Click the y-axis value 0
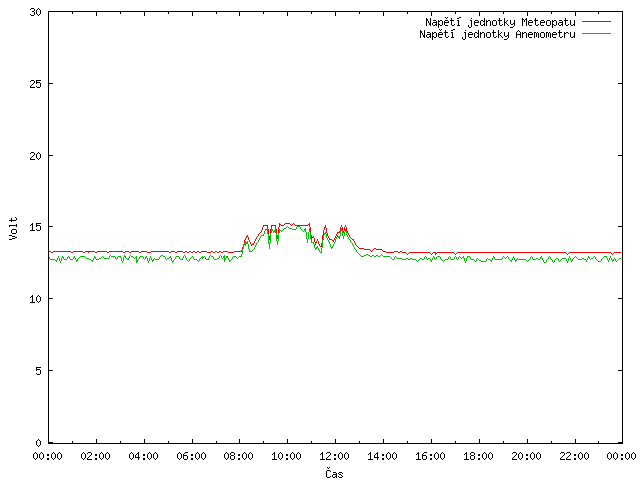This screenshot has width=640, height=480. (x=38, y=443)
